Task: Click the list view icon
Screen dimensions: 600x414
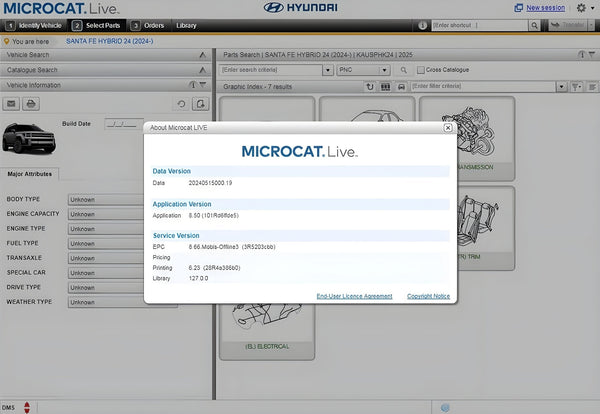Action: [592, 87]
